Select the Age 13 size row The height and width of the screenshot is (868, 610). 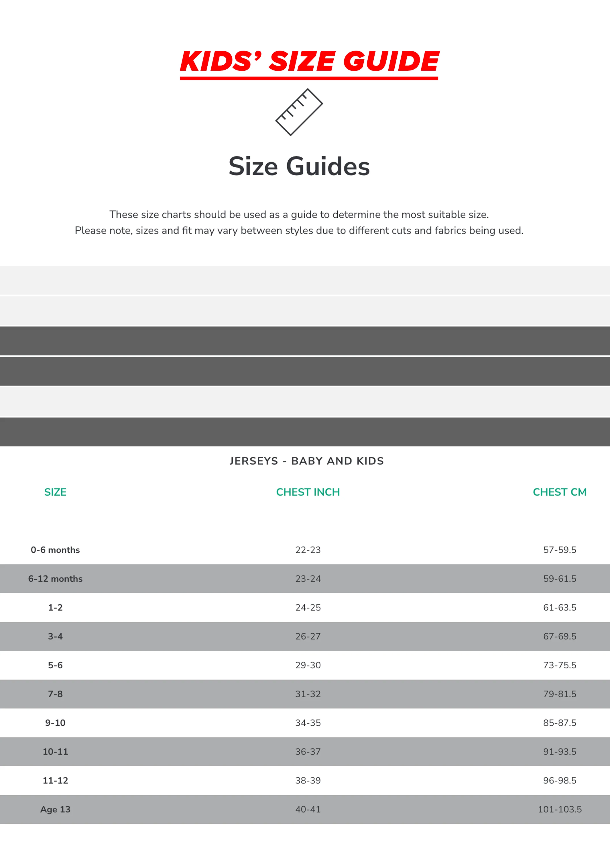[305, 809]
